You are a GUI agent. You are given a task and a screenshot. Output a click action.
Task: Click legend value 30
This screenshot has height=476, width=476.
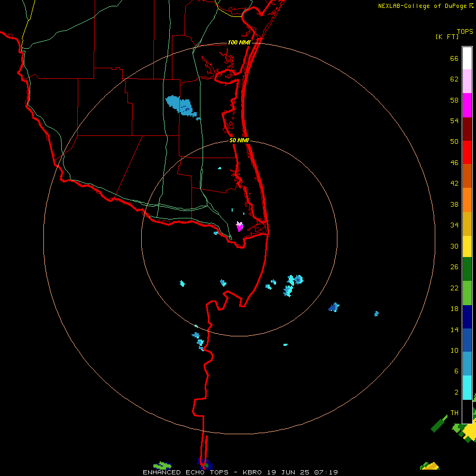tap(454, 246)
